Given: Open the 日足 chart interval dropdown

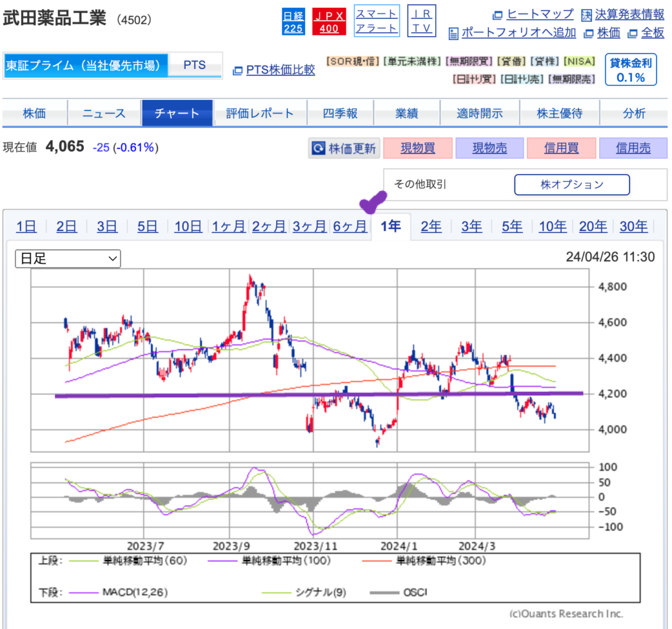Looking at the screenshot, I should 68,259.
